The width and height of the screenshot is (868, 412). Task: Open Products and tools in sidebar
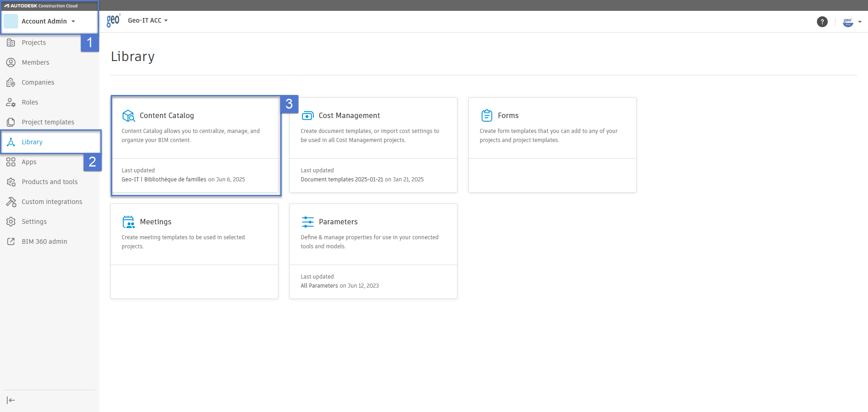coord(50,182)
